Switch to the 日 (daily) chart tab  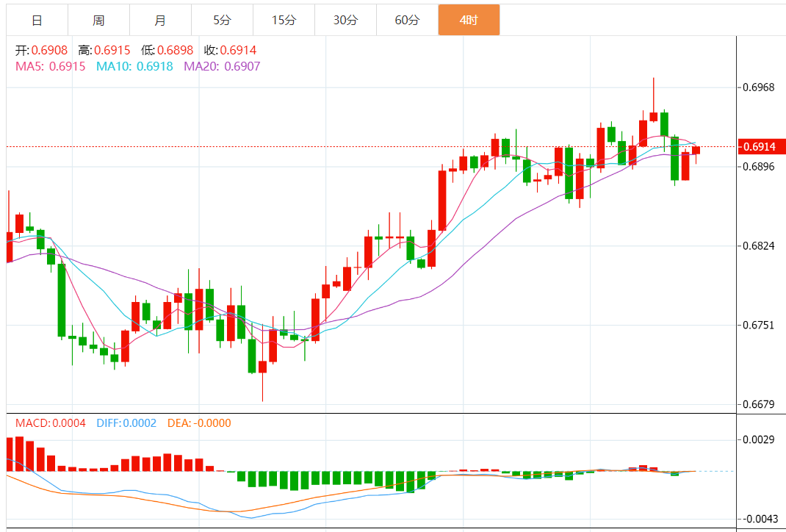coord(37,20)
